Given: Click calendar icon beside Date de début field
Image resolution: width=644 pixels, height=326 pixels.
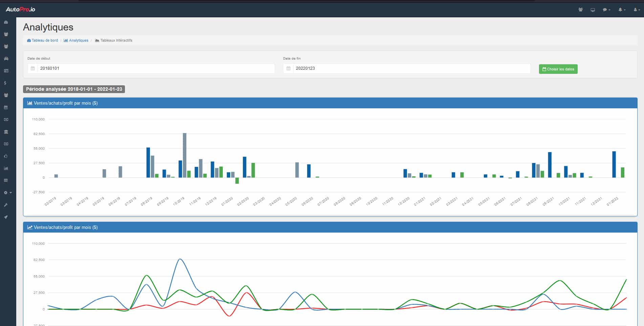Looking at the screenshot, I should point(33,68).
